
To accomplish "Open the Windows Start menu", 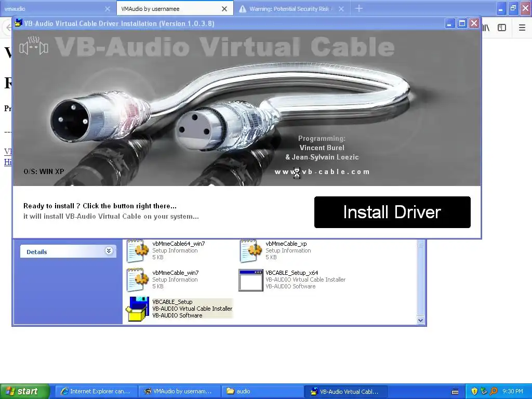I will (25, 391).
